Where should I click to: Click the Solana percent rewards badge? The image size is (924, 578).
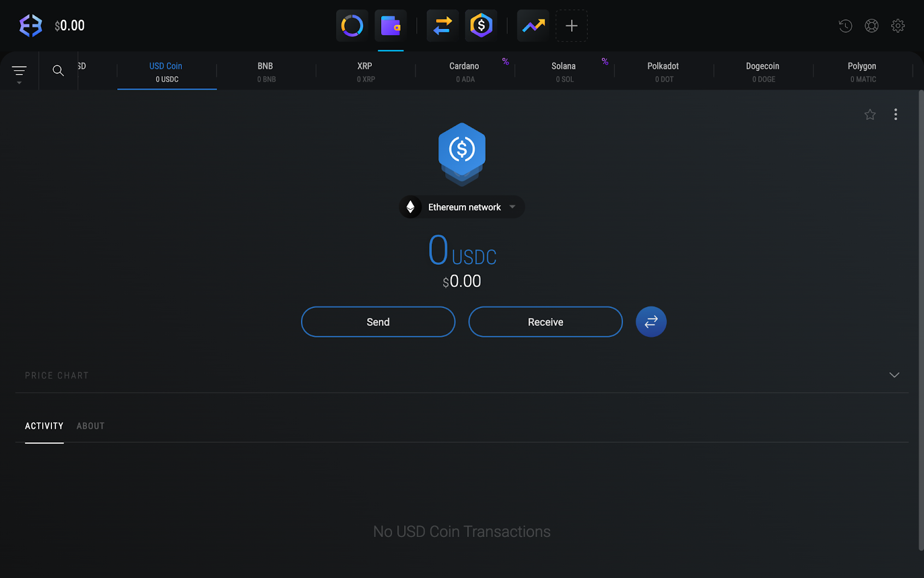pyautogui.click(x=605, y=61)
